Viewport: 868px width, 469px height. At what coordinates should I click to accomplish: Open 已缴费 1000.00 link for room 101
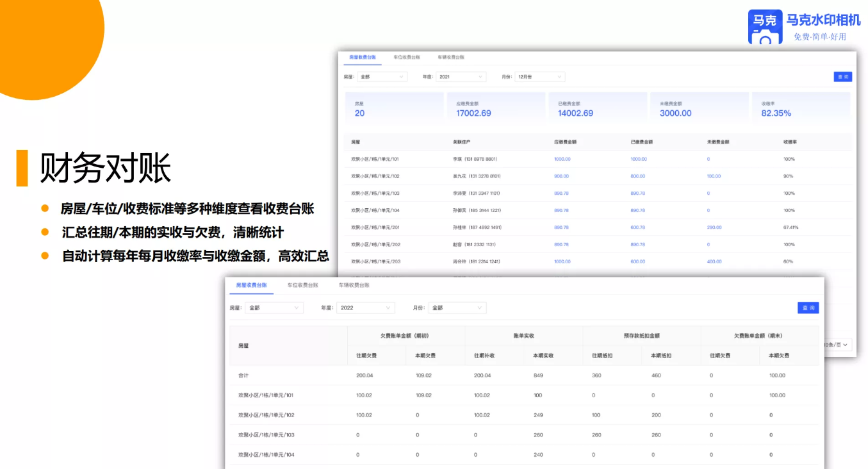639,159
